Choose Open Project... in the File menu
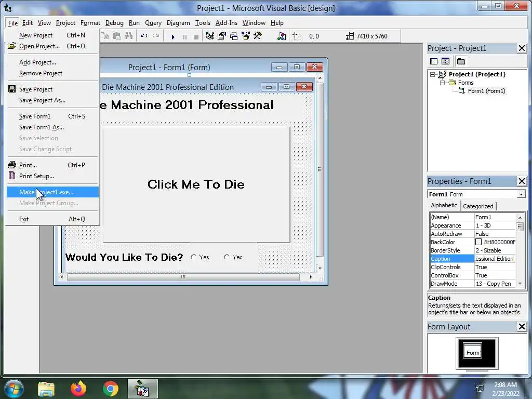This screenshot has height=399, width=532. pyautogui.click(x=52, y=46)
